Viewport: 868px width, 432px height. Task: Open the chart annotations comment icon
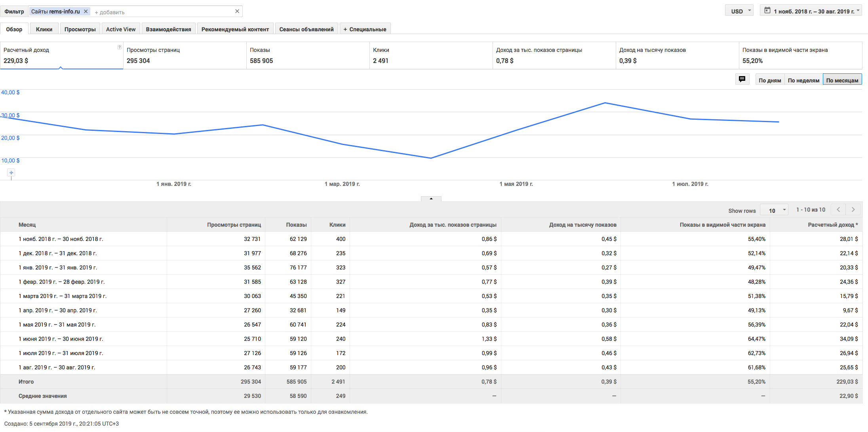742,79
